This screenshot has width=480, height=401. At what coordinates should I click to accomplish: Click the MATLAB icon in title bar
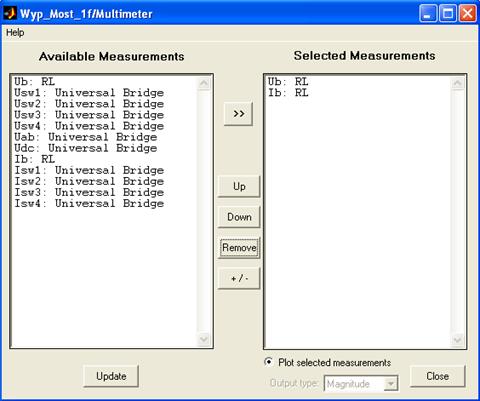click(x=10, y=14)
